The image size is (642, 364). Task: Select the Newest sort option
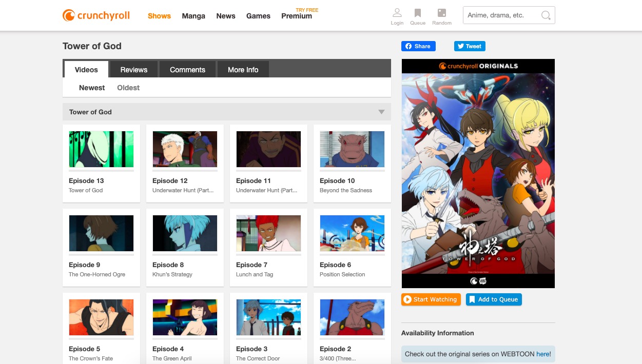click(x=91, y=88)
